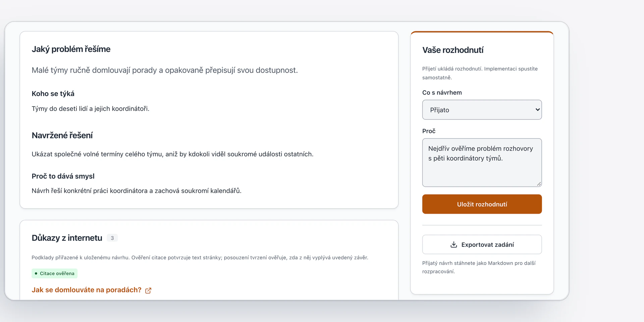Click the Proč field label
Screen dimensions: 644x322
click(x=429, y=131)
